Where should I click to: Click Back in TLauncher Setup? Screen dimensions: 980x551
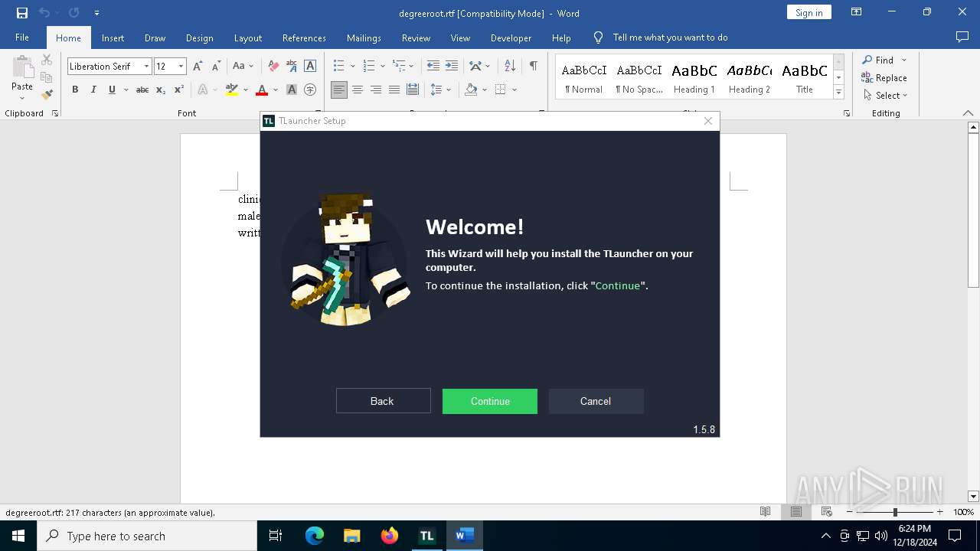pyautogui.click(x=383, y=401)
